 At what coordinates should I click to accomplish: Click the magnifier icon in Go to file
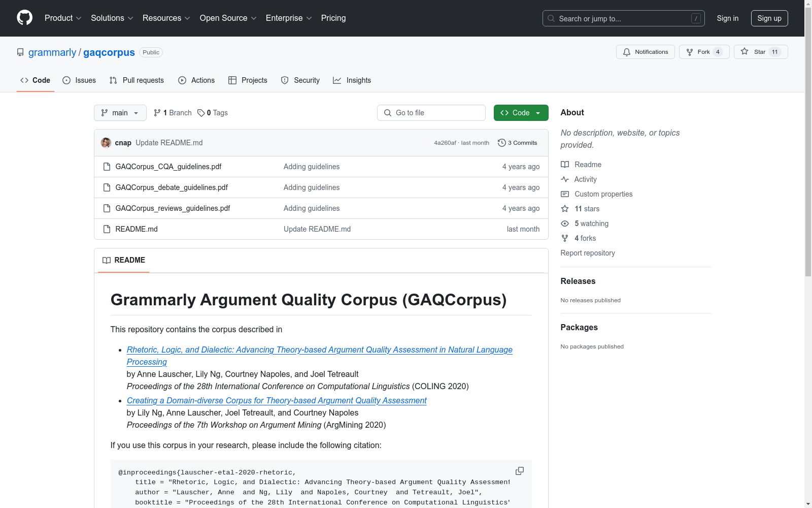[x=388, y=113]
